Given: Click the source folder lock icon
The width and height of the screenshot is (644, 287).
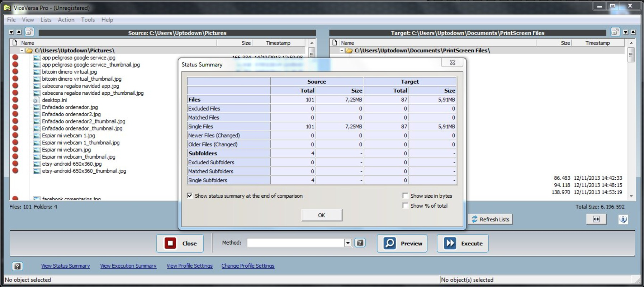Looking at the screenshot, I should click(x=29, y=32).
